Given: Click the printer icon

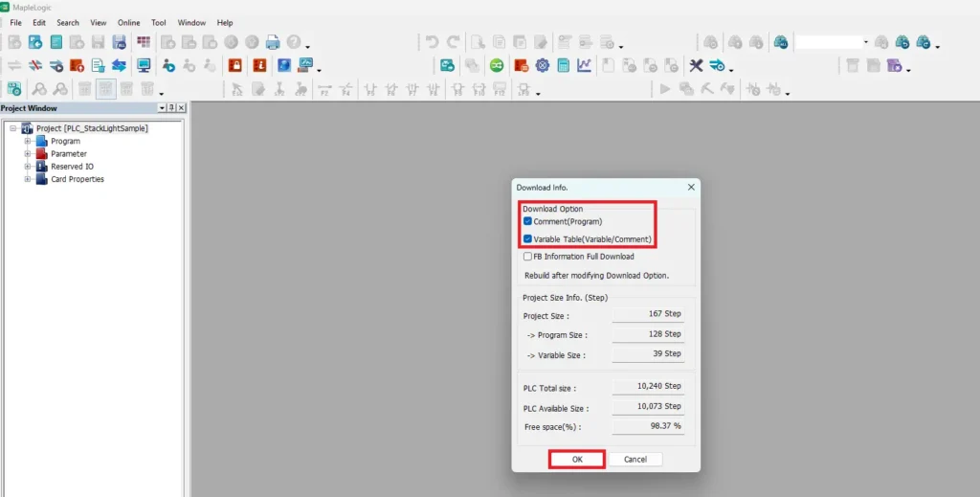Looking at the screenshot, I should (273, 42).
